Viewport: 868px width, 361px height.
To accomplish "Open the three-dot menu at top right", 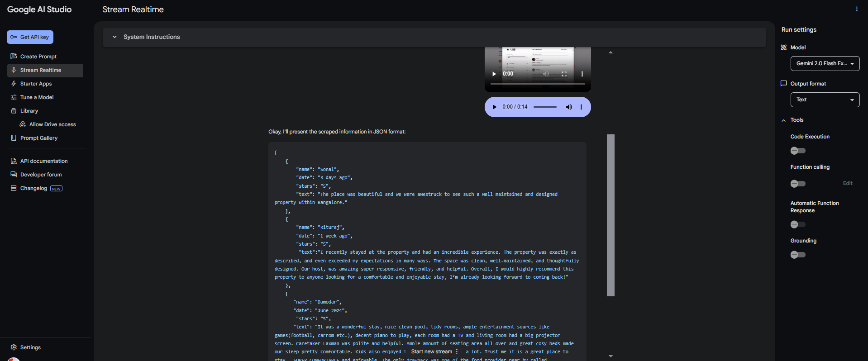I will (856, 9).
